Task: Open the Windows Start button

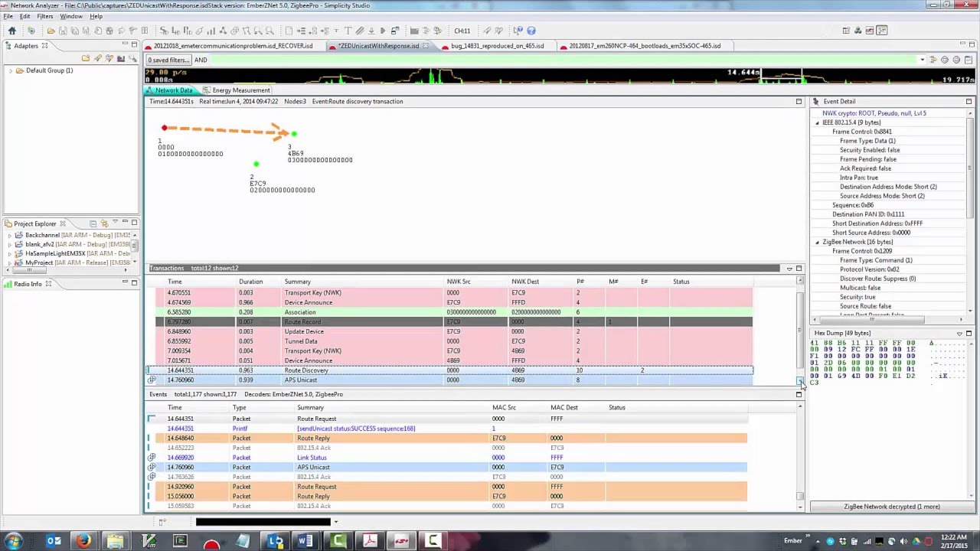Action: [x=13, y=542]
